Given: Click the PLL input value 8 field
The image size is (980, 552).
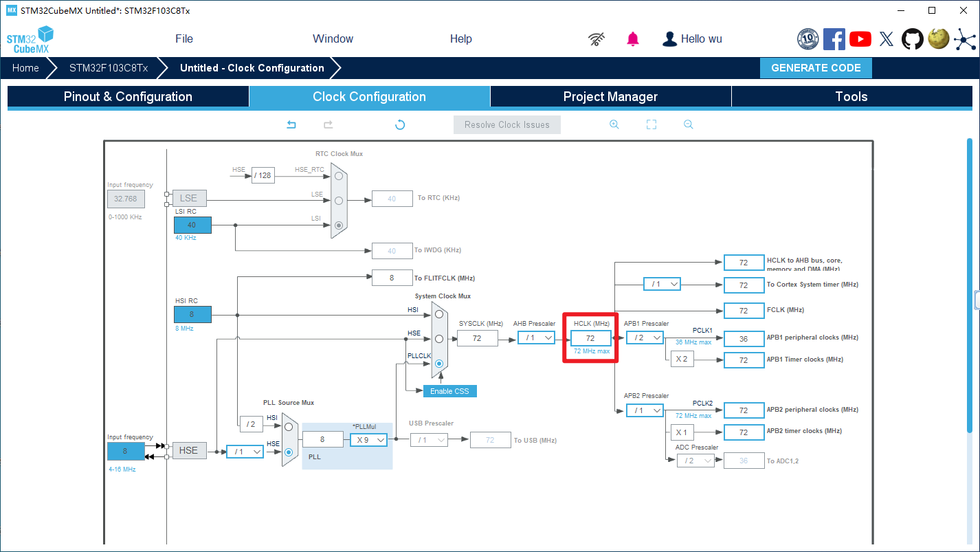Looking at the screenshot, I should point(323,440).
